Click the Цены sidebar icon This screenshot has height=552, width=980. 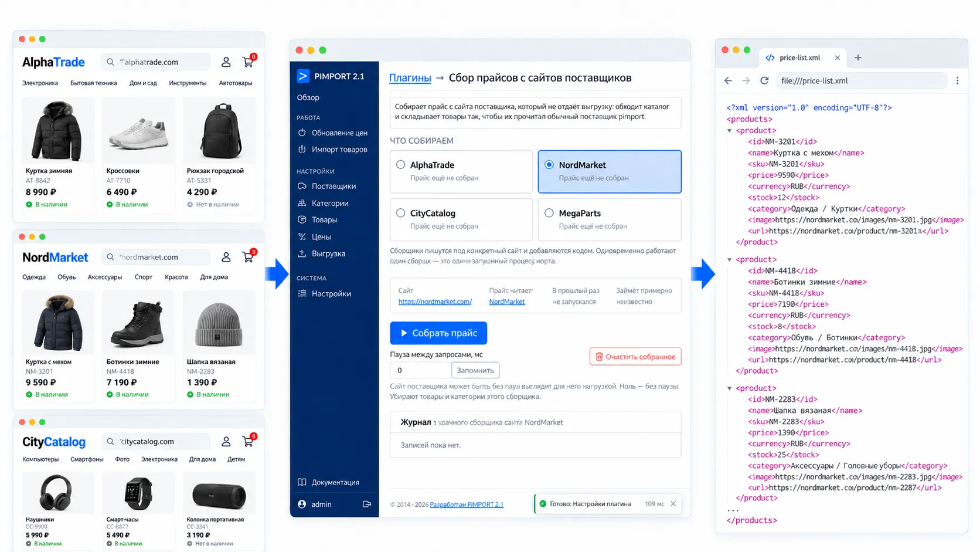coord(302,236)
